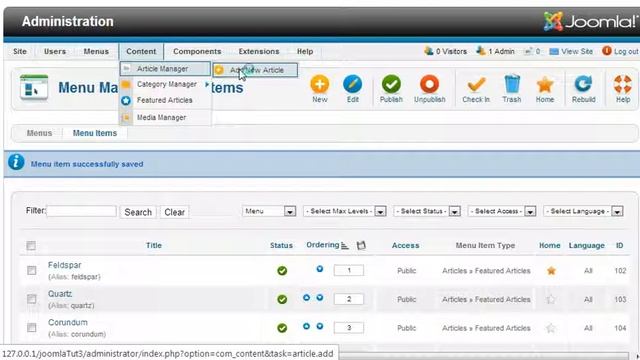
Task: Sort table by Status column
Action: coord(281,245)
